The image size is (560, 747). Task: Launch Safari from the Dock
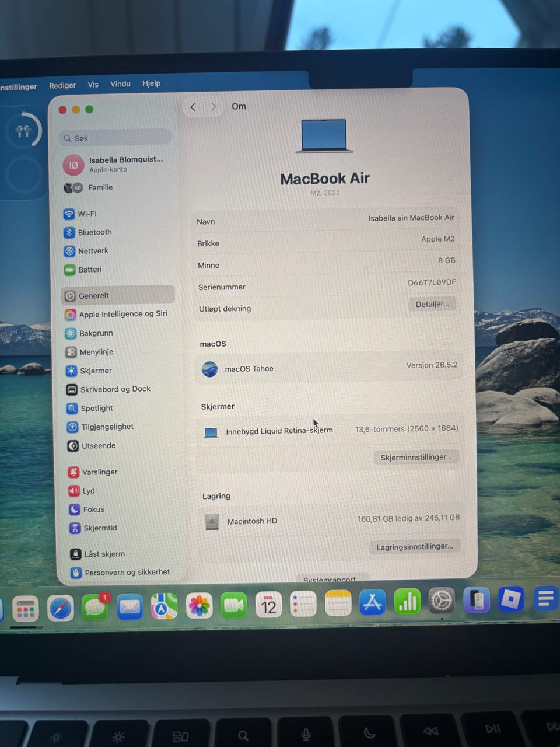coord(60,608)
